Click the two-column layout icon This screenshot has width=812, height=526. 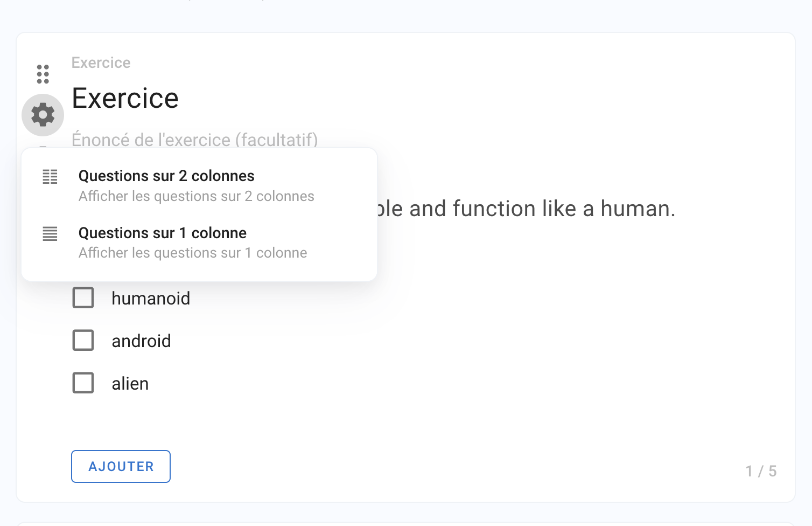tap(50, 177)
